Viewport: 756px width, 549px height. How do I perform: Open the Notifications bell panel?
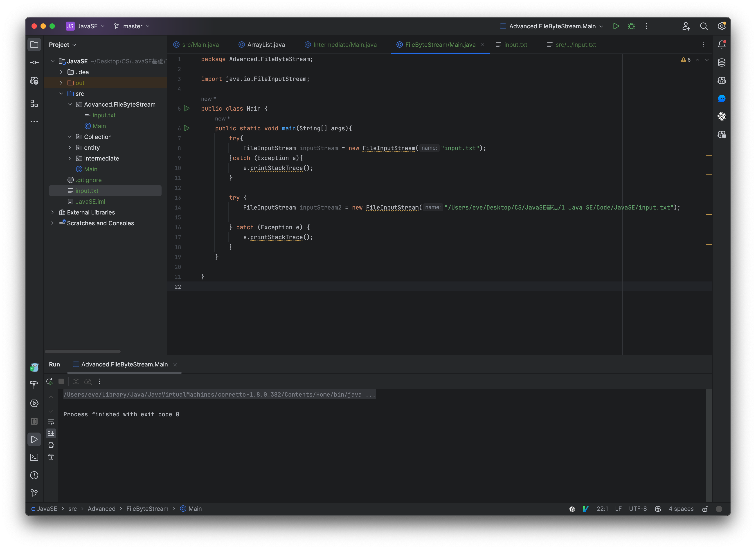point(722,44)
